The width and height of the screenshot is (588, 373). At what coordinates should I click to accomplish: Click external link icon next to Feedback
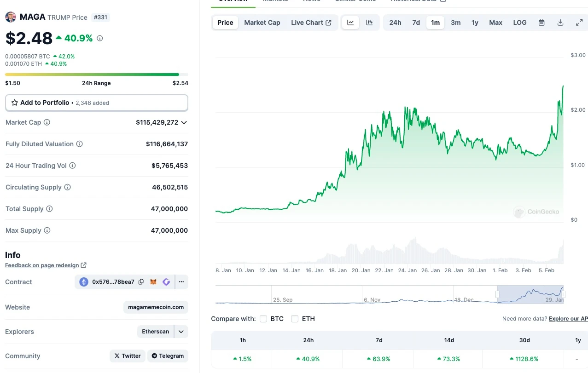pyautogui.click(x=83, y=265)
